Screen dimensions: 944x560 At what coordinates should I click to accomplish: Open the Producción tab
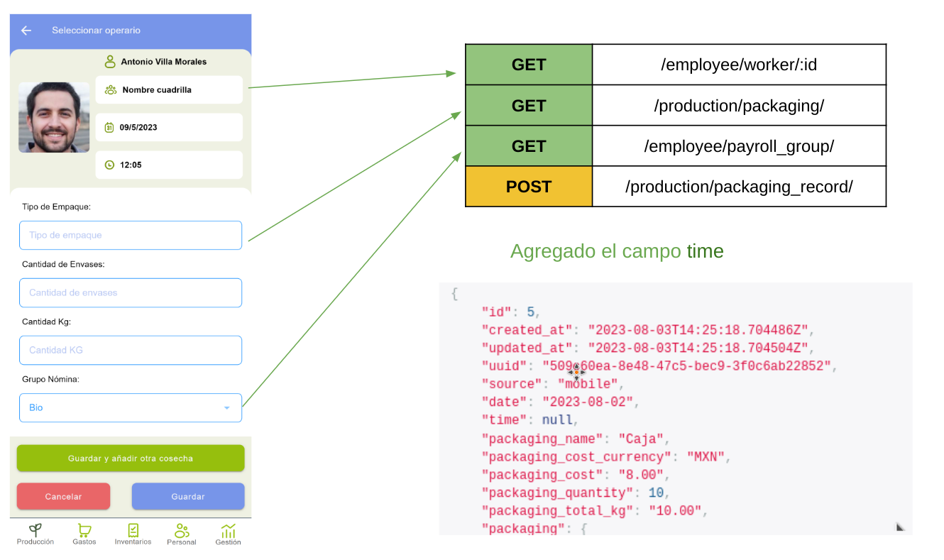(x=35, y=534)
